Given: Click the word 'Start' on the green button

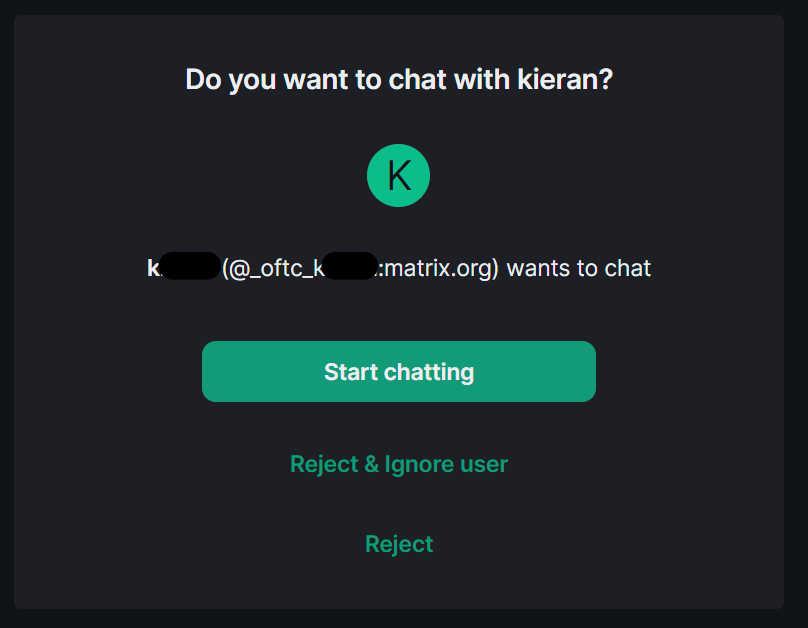Looking at the screenshot, I should 351,372.
